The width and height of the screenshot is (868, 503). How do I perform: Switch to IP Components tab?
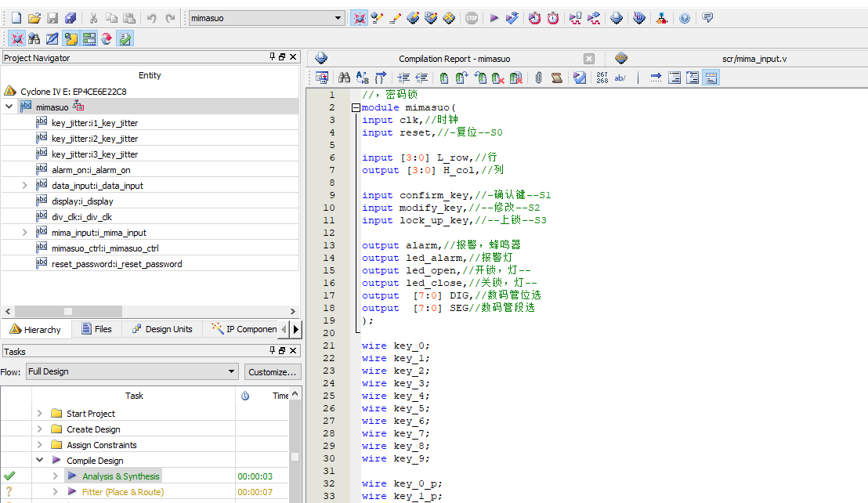[x=244, y=329]
